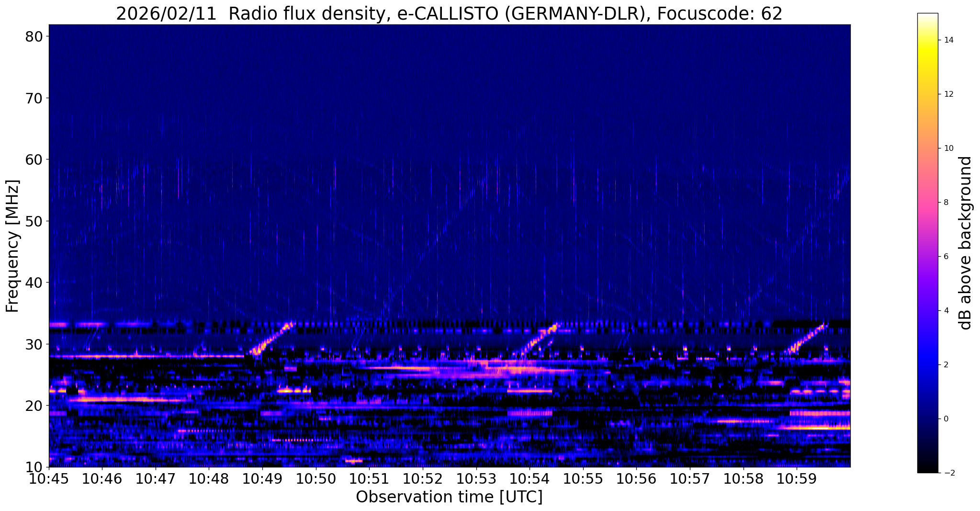
Task: Click the 80 MHz frequency tick label
Action: [x=34, y=36]
